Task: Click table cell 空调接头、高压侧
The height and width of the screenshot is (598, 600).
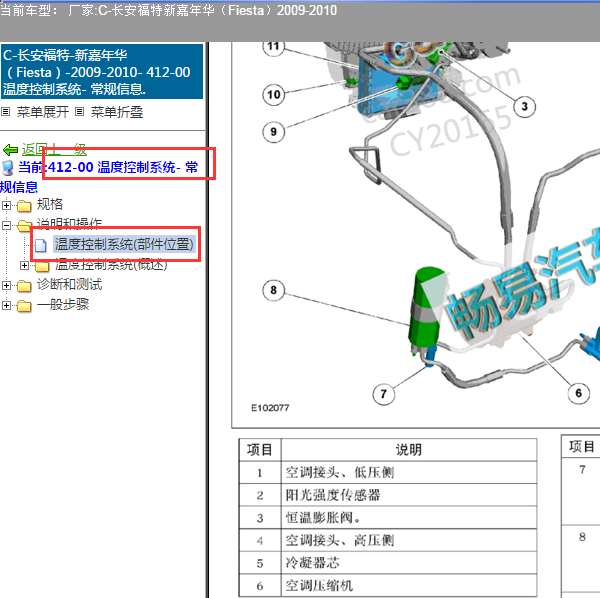Action: point(409,540)
